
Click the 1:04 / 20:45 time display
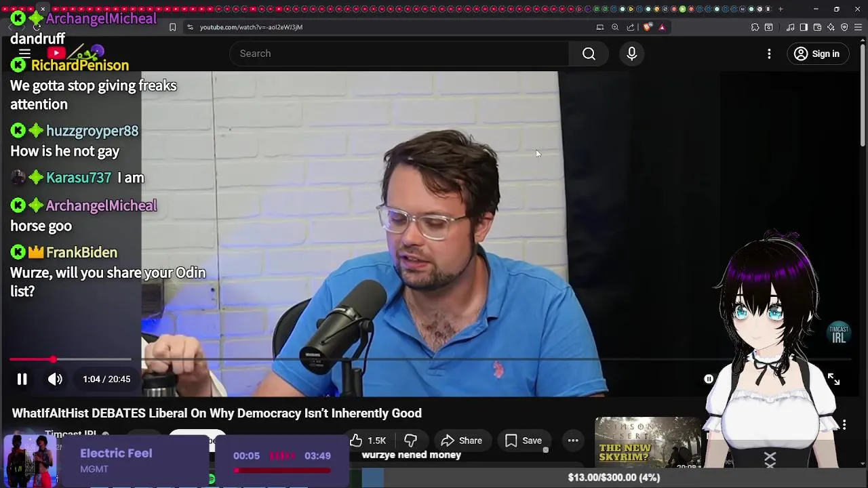(106, 380)
